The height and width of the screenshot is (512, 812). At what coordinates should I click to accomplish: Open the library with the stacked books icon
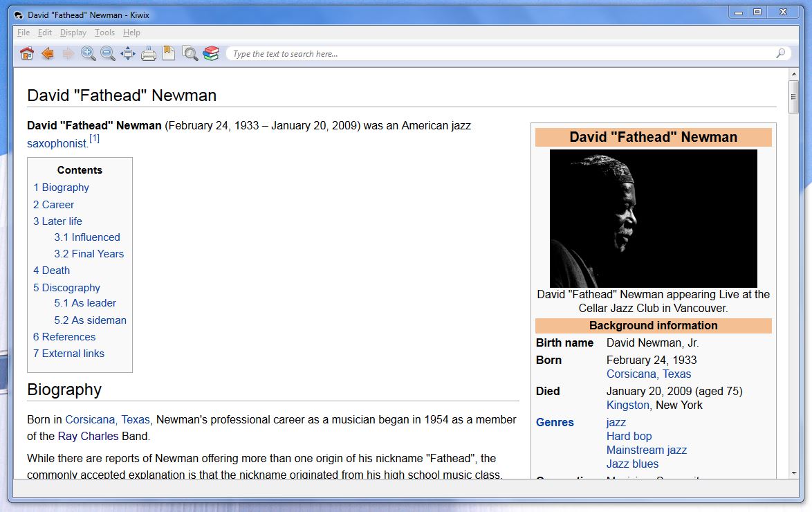[x=211, y=53]
